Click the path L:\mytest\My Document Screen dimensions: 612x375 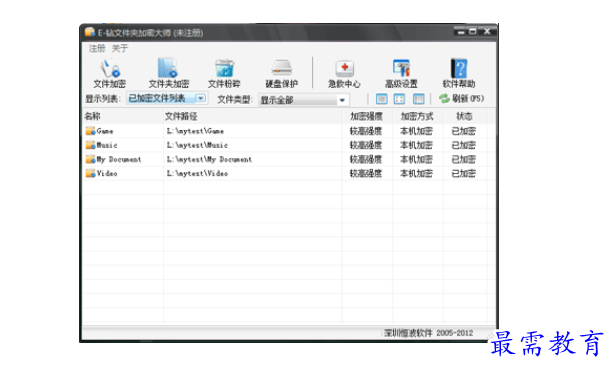tap(209, 159)
